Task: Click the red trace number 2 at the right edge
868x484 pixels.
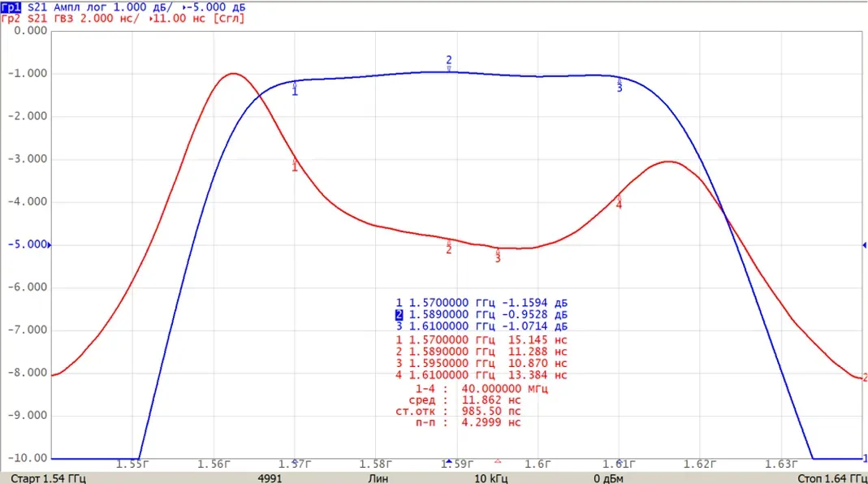Action: pyautogui.click(x=865, y=378)
